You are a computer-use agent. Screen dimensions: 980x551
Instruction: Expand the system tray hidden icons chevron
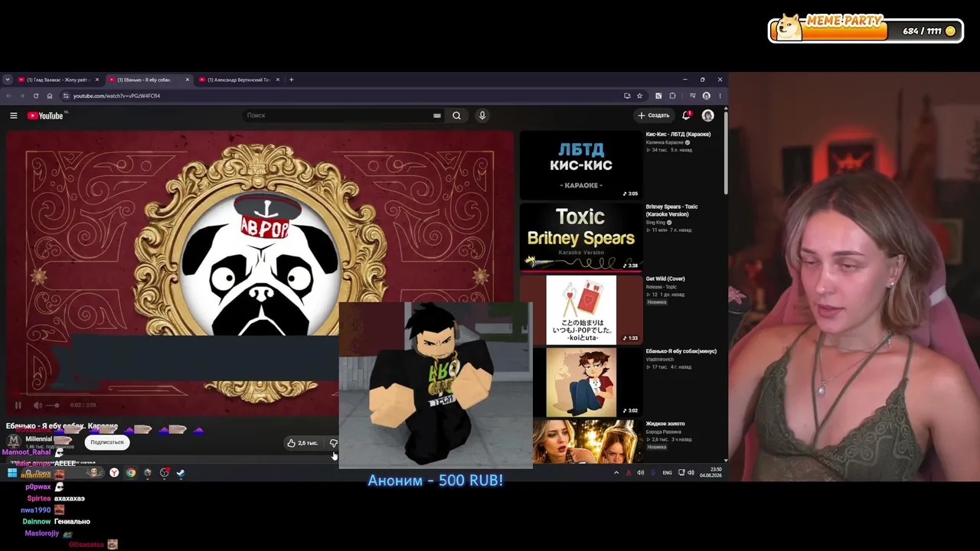[x=616, y=473]
